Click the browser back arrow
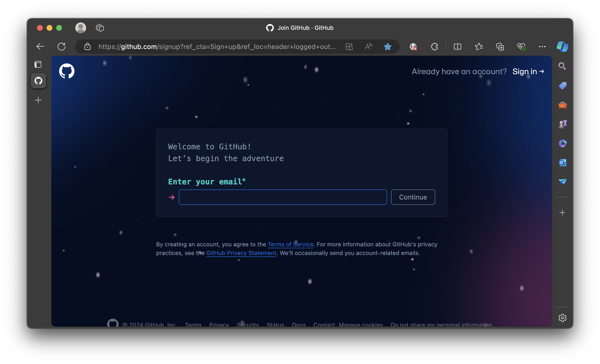Viewport: 600px width, 364px height. pos(40,47)
